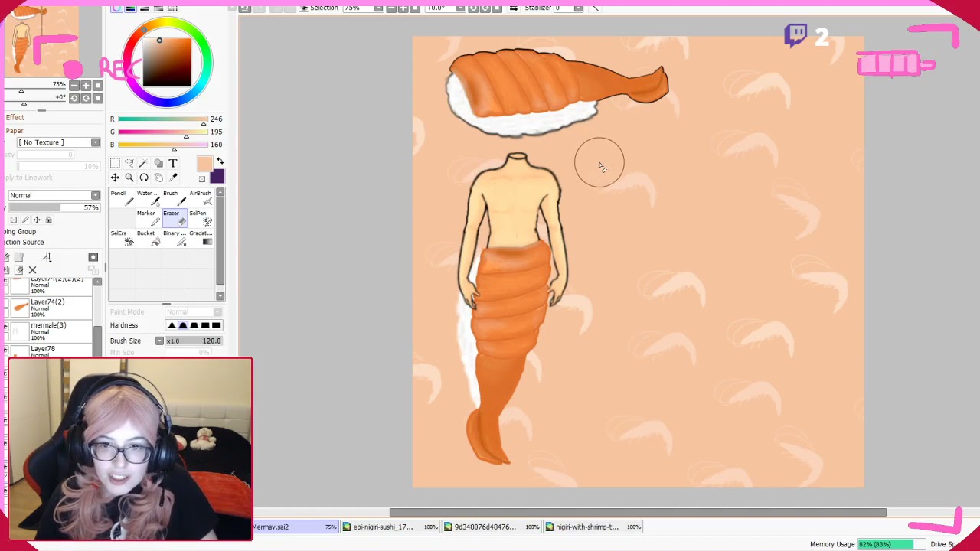980x551 pixels.
Task: Open the layer blend mode dropdown
Action: point(54,195)
